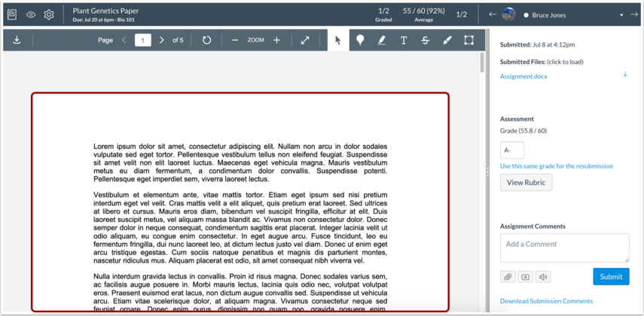
Task: Choose the strikeout annotation tool
Action: 426,40
